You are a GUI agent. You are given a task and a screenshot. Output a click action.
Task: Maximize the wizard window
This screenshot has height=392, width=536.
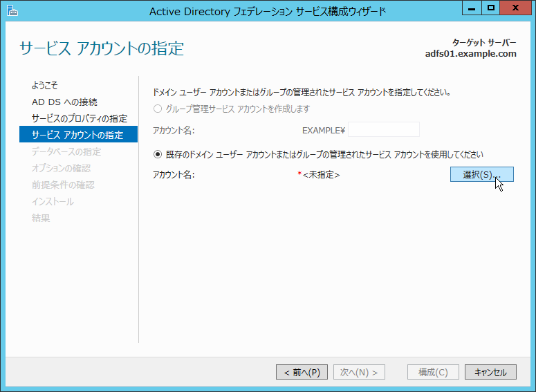[x=491, y=8]
